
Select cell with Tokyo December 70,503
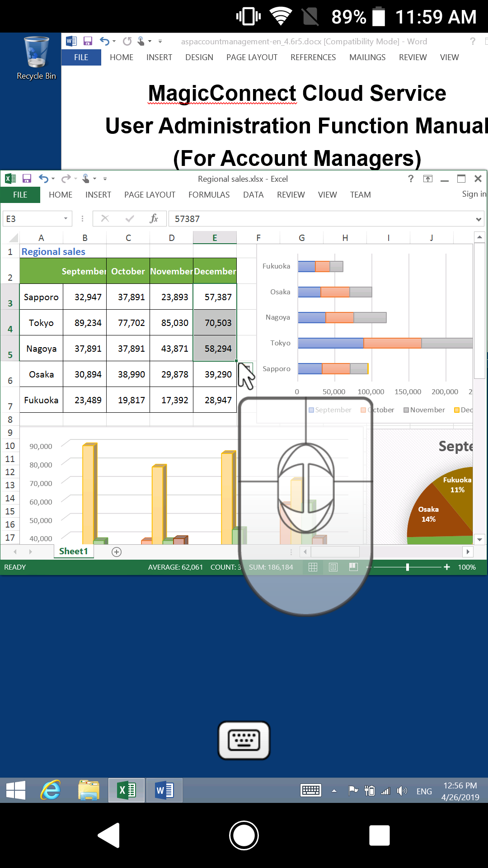coord(215,323)
